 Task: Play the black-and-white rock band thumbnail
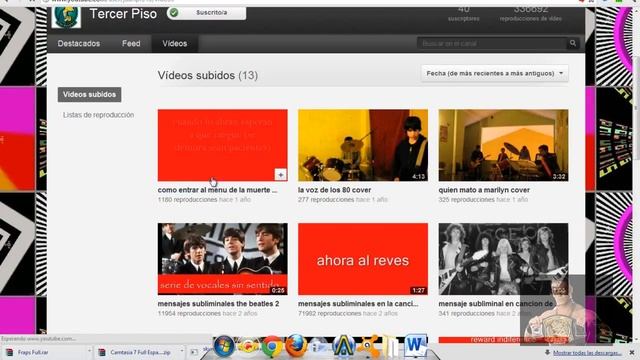click(x=503, y=259)
